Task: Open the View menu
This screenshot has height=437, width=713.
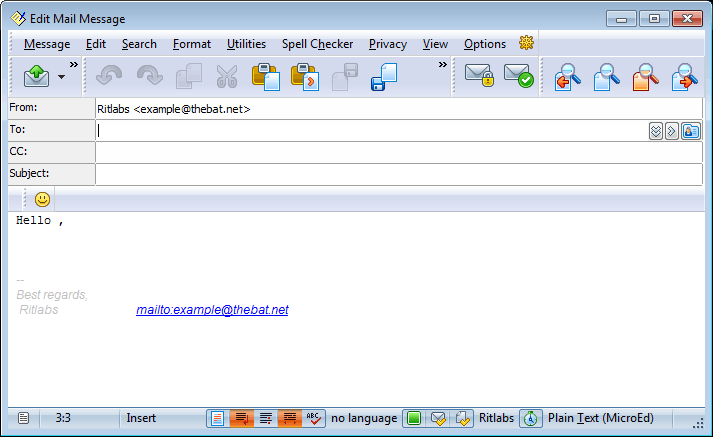Action: (435, 44)
